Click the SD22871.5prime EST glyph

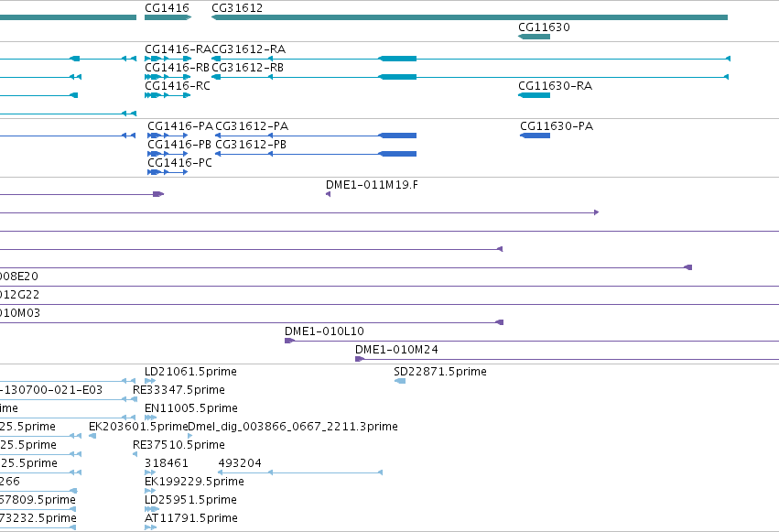[x=400, y=381]
